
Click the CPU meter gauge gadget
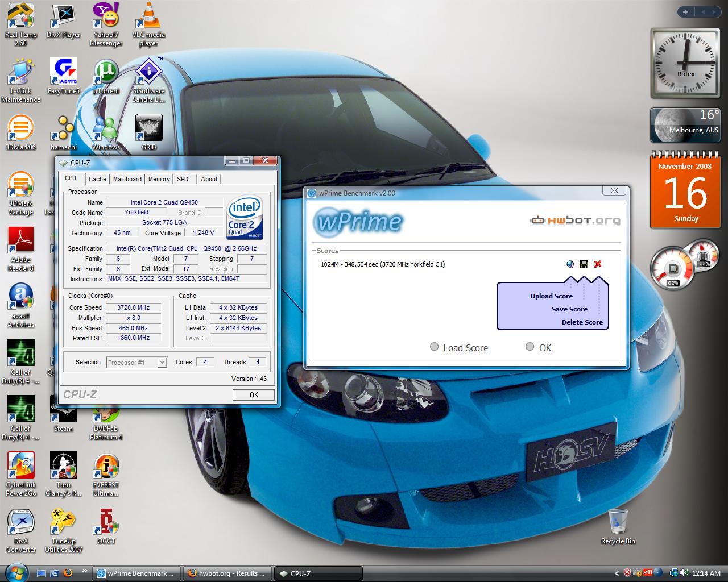(x=673, y=267)
